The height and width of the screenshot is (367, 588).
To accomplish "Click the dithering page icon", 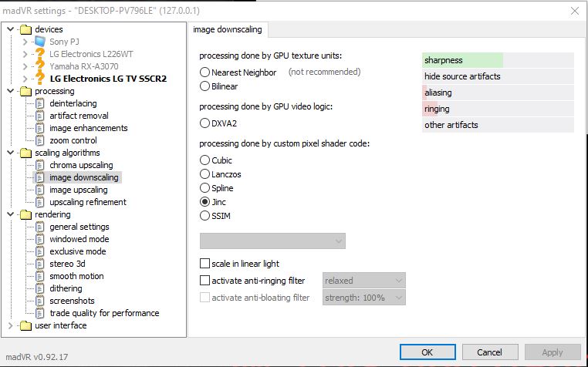I will tap(40, 288).
